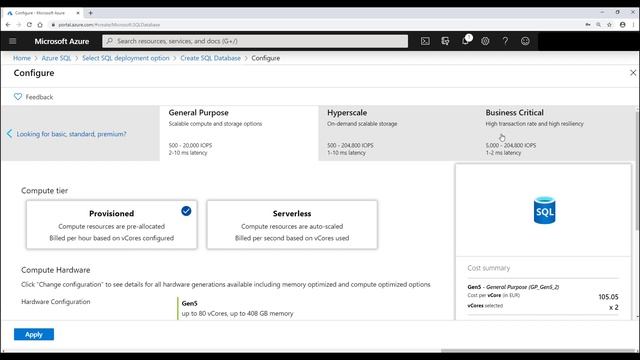Viewport: 640px width, 360px height.
Task: Close the Configure browser tab
Action: (x=78, y=13)
